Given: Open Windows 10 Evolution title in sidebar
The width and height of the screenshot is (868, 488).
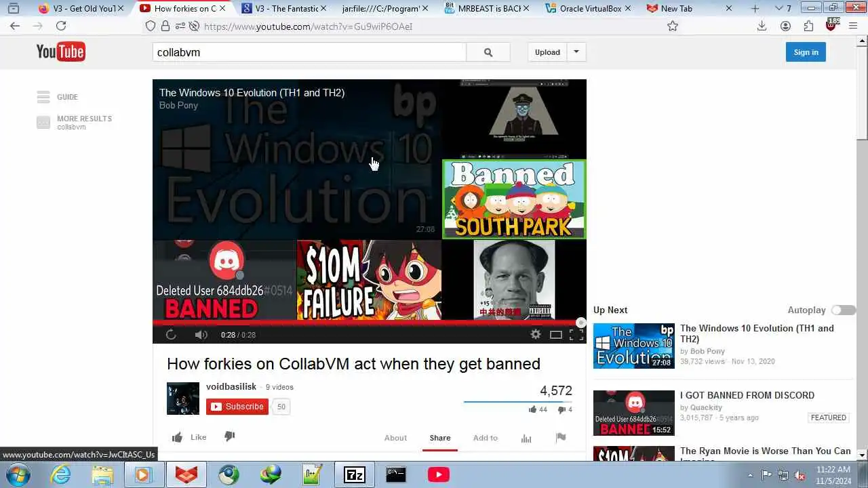Looking at the screenshot, I should pos(757,333).
